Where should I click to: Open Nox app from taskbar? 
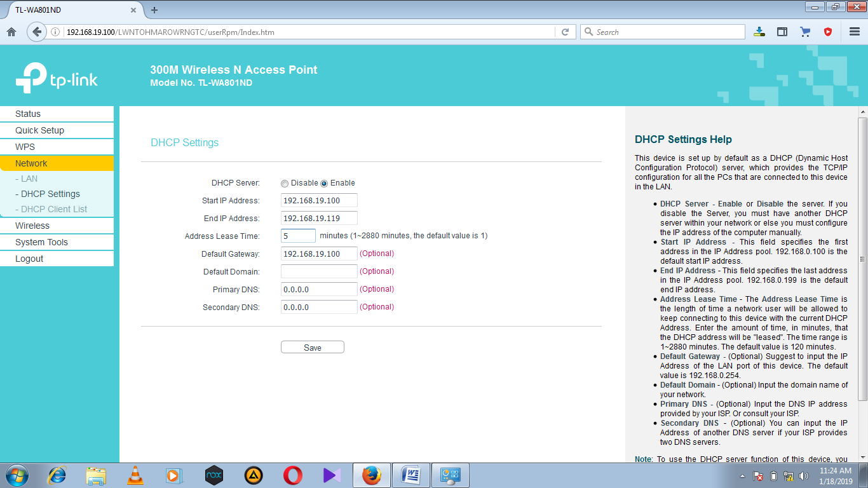coord(214,475)
